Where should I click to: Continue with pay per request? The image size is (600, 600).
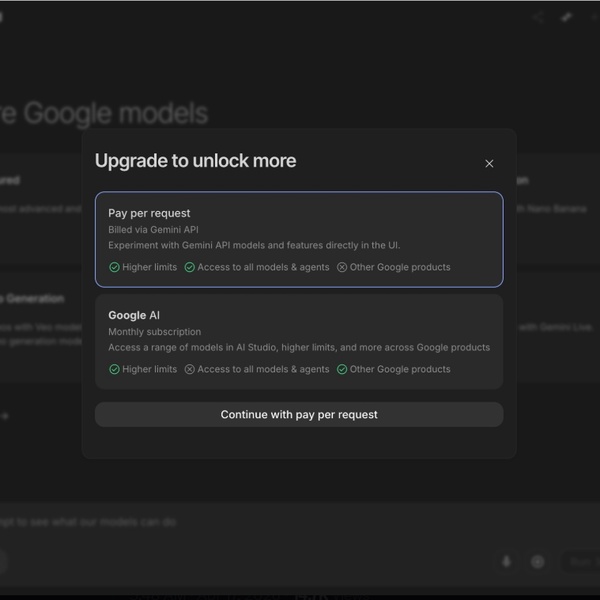pyautogui.click(x=299, y=414)
